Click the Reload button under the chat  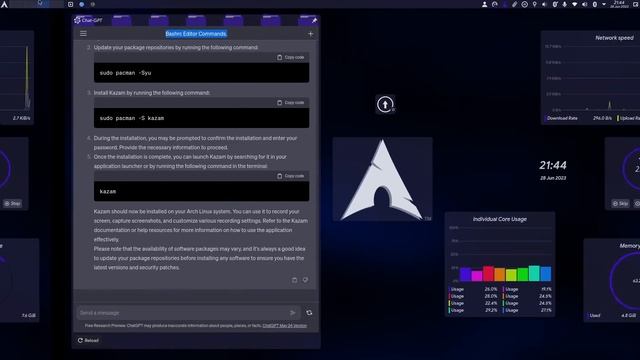click(x=88, y=340)
